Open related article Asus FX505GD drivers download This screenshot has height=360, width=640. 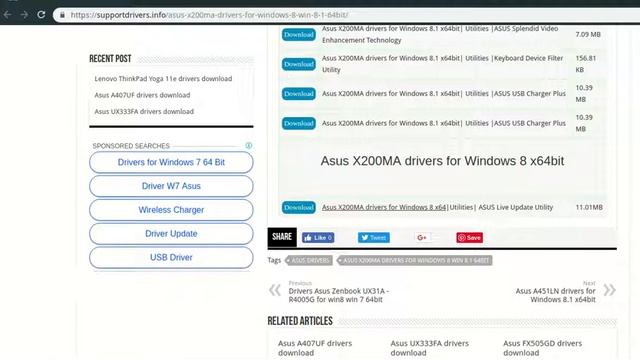pyautogui.click(x=542, y=348)
